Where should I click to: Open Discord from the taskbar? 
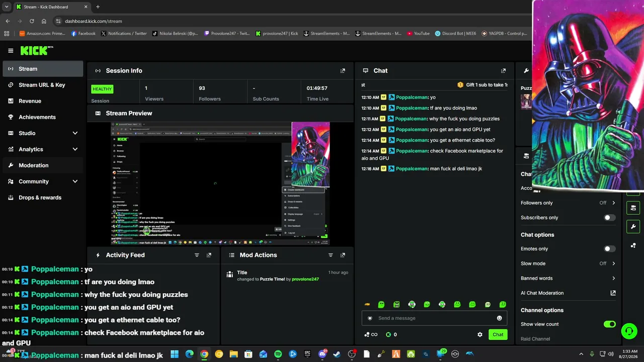point(323,354)
